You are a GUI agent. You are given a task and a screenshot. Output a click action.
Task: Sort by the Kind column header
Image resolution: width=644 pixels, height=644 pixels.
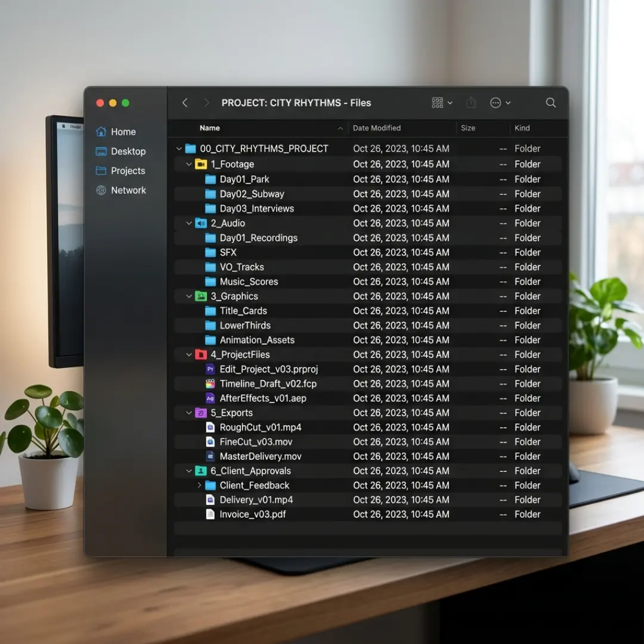point(522,128)
